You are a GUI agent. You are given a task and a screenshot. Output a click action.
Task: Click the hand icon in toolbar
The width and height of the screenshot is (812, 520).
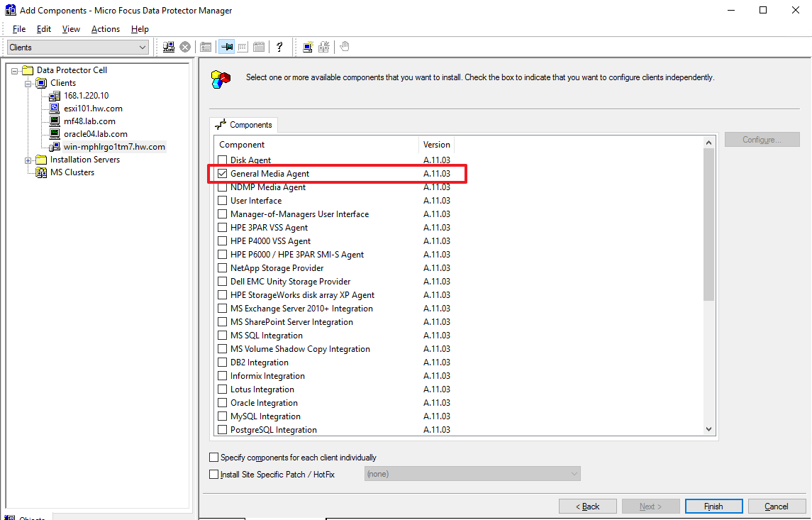345,47
